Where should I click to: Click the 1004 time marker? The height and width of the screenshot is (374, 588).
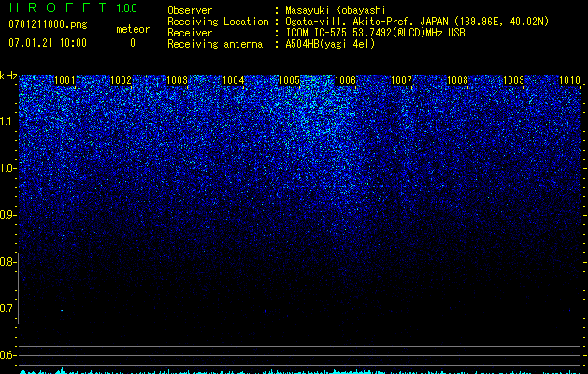[x=234, y=80]
